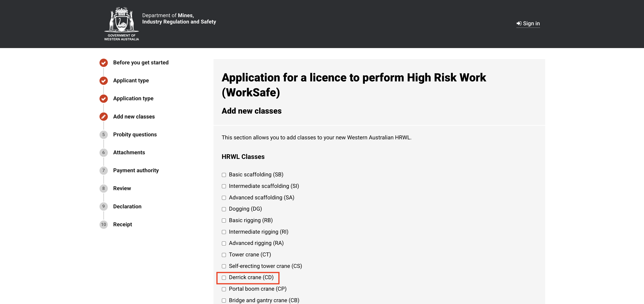This screenshot has width=644, height=304.
Task: Click step 10 Receipt number icon
Action: point(103,224)
